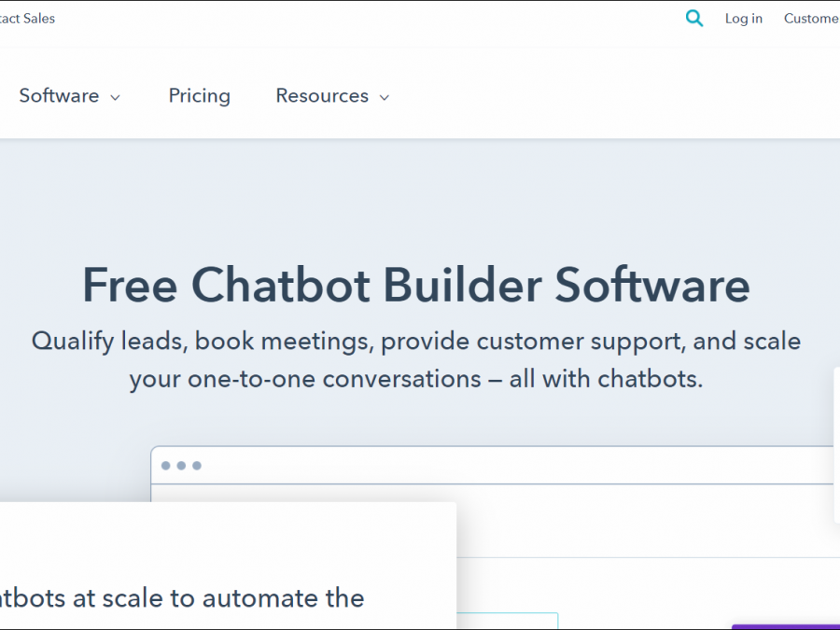Screen dimensions: 840x630
Task: Click the third dot in the mockup window
Action: (x=197, y=466)
